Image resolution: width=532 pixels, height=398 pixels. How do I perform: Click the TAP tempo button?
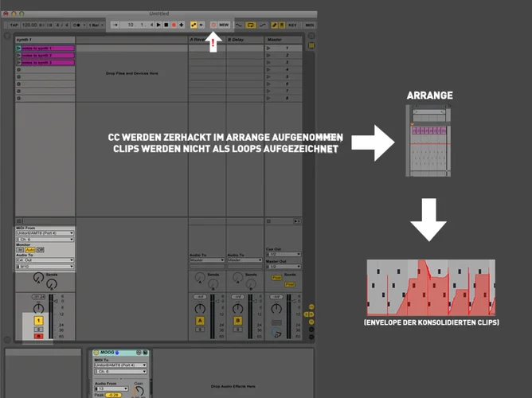[14, 25]
